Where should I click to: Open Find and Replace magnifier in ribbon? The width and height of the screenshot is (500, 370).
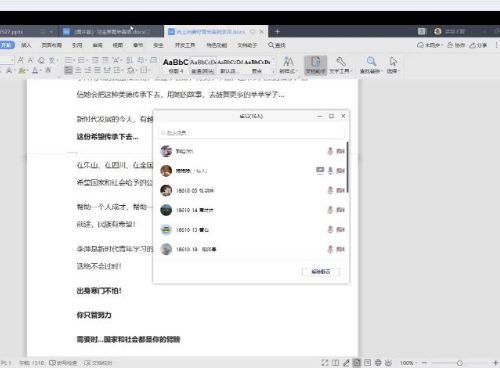tap(370, 65)
